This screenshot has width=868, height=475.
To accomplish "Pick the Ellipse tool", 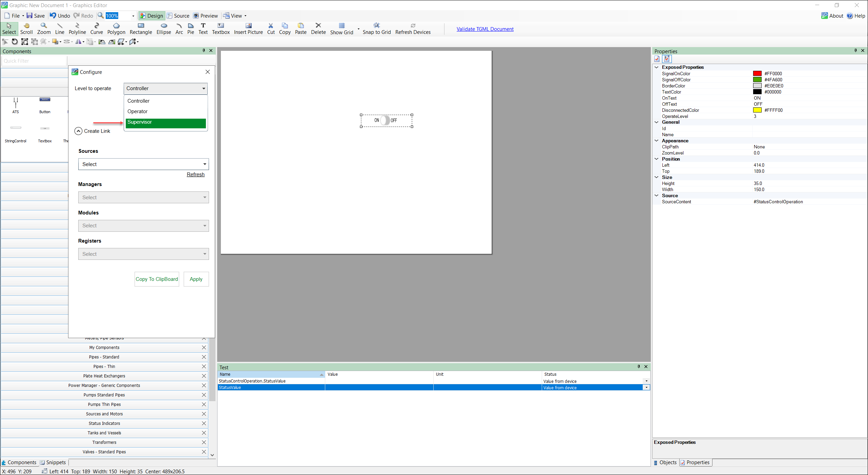I will [164, 28].
